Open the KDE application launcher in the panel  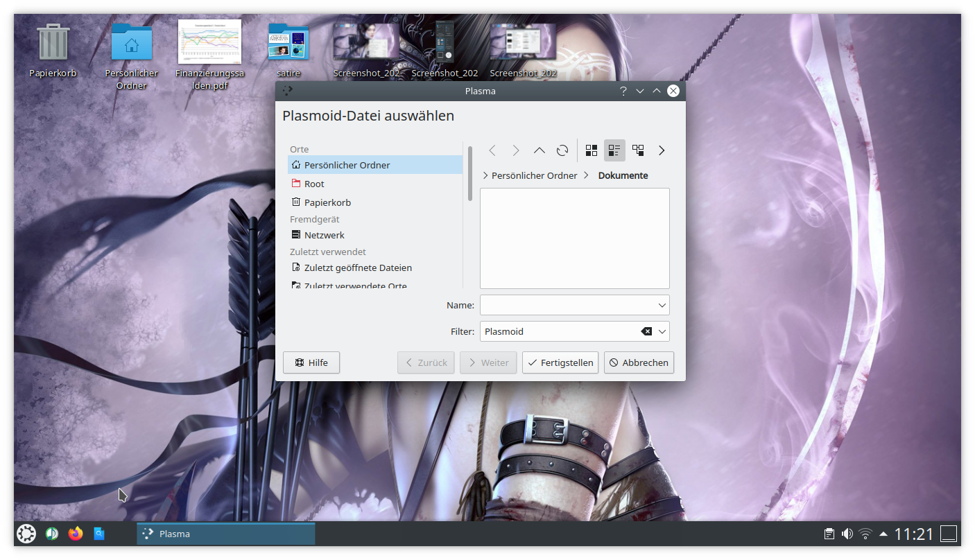point(26,534)
